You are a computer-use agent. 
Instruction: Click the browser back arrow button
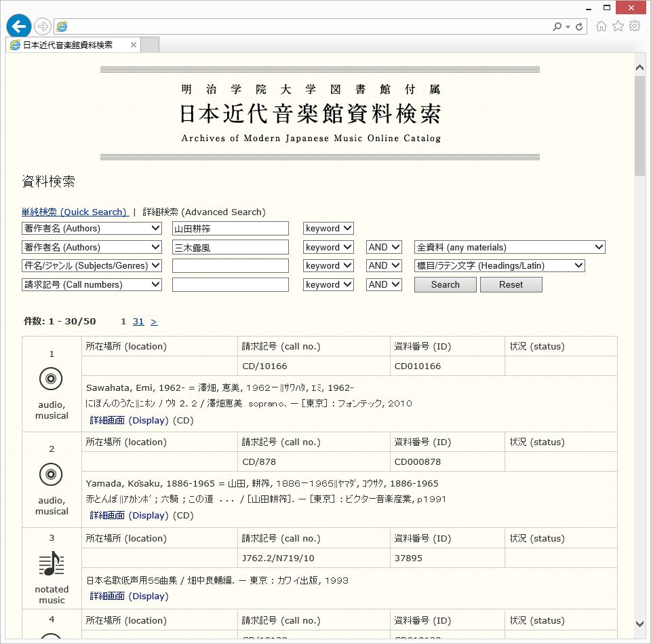[19, 26]
